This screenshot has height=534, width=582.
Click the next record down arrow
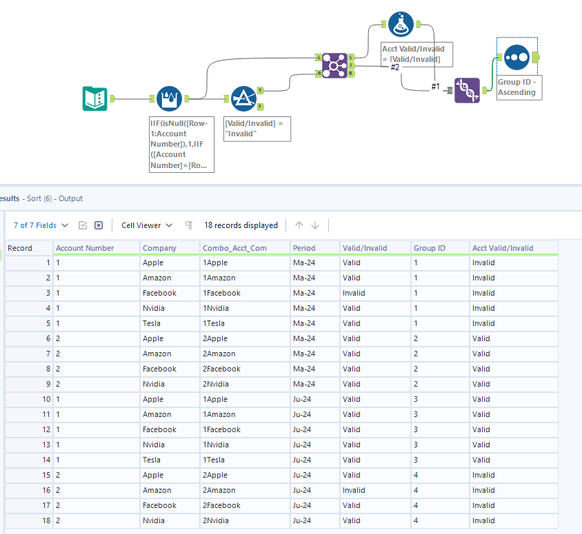(315, 225)
